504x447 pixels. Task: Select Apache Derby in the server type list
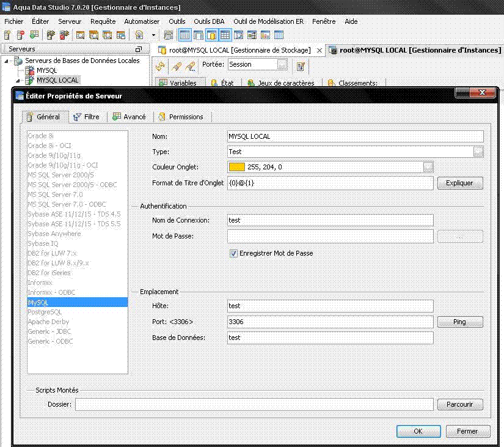pyautogui.click(x=78, y=322)
